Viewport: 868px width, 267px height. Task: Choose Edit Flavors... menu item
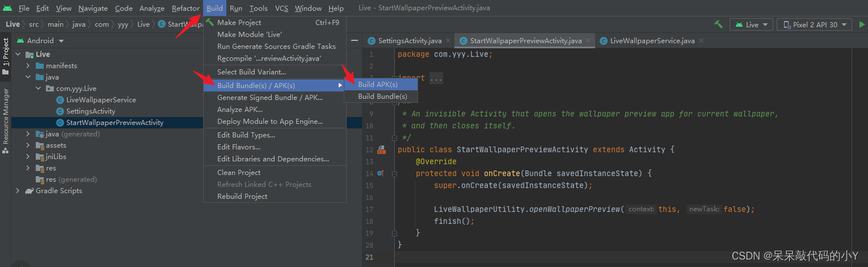(275, 147)
